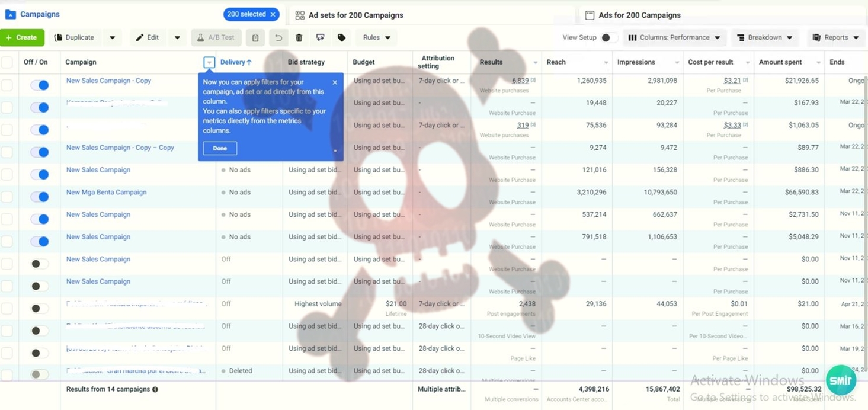This screenshot has width=868, height=410.
Task: Click the Off / On column header
Action: (36, 62)
